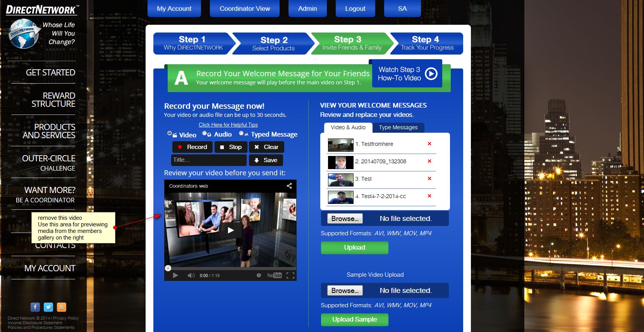Open the Outer-Circle Challenge sidebar item
This screenshot has height=332, width=644.
pos(49,163)
